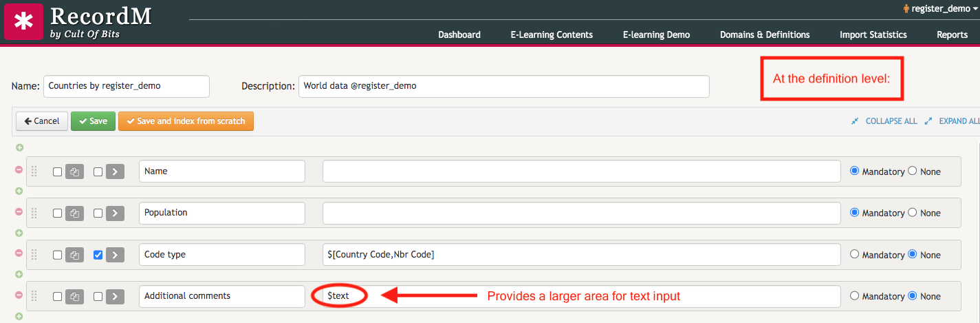The image size is (980, 323).
Task: Click the duplicate icon in Name row
Action: (x=74, y=171)
